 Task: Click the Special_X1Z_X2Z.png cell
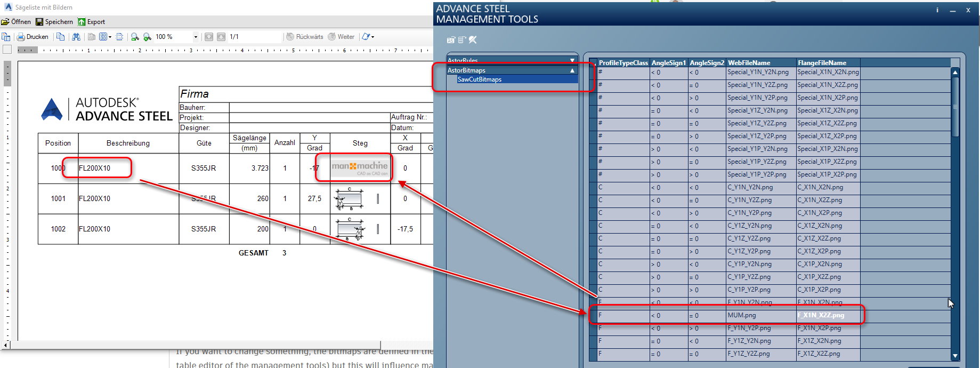coord(828,124)
